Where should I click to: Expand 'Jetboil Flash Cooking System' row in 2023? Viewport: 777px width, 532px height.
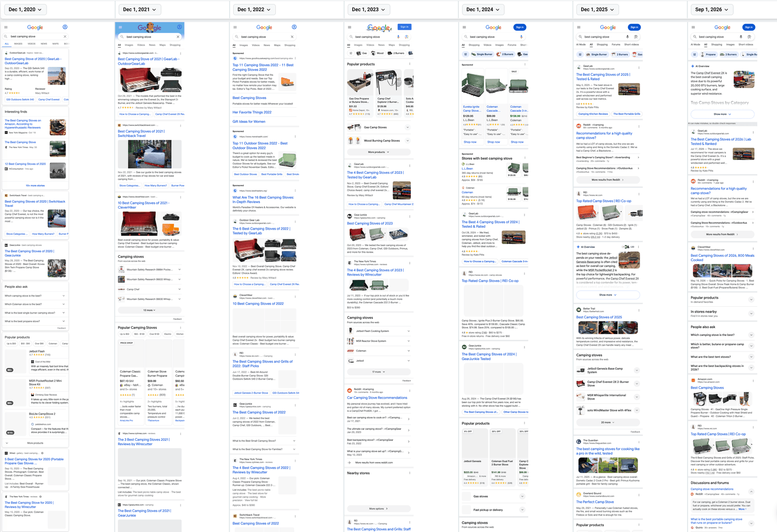coord(379,331)
